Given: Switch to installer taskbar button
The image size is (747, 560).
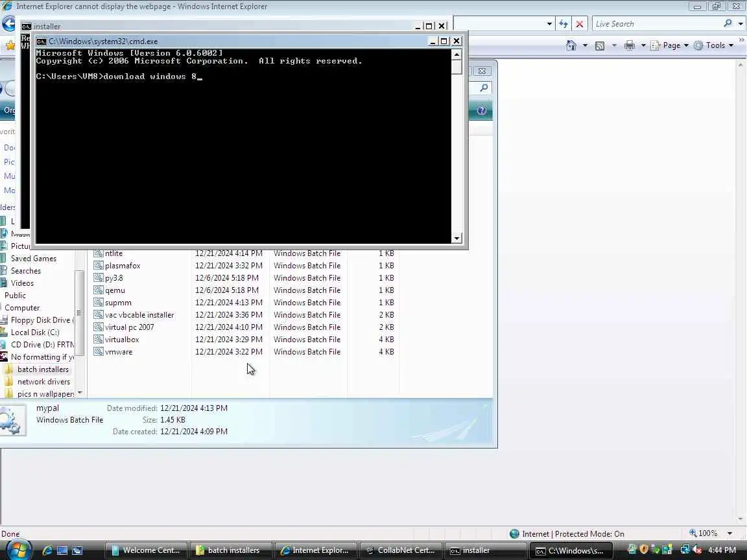Looking at the screenshot, I should point(485,550).
